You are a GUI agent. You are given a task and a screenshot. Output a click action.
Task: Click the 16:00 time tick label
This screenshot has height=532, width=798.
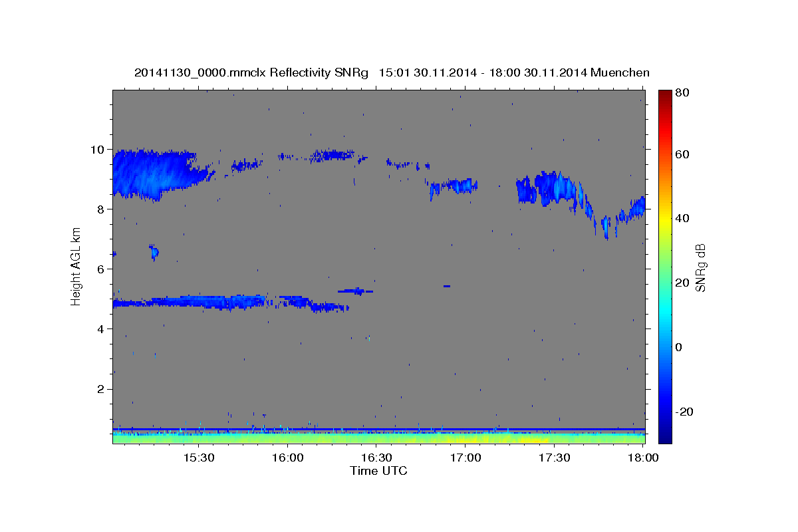287,458
